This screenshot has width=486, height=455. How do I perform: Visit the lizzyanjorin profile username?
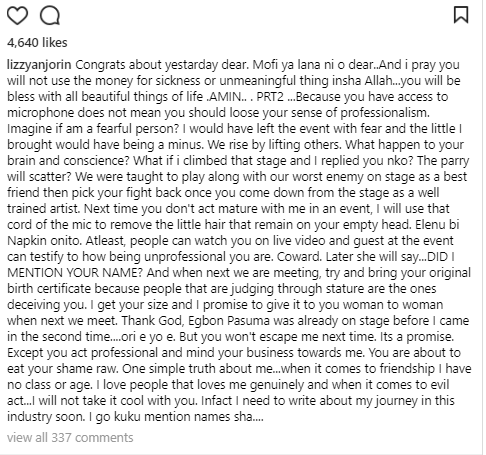39,65
